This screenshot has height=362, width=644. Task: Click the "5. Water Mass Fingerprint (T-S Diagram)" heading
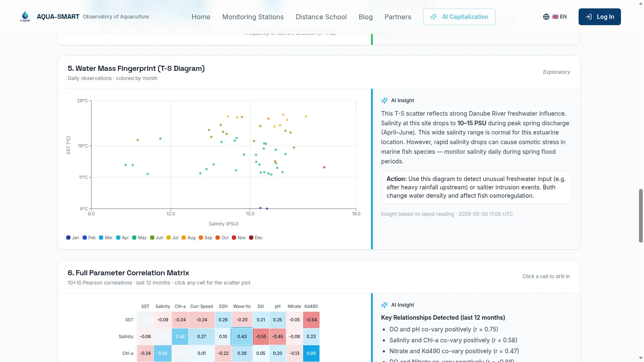pyautogui.click(x=136, y=68)
